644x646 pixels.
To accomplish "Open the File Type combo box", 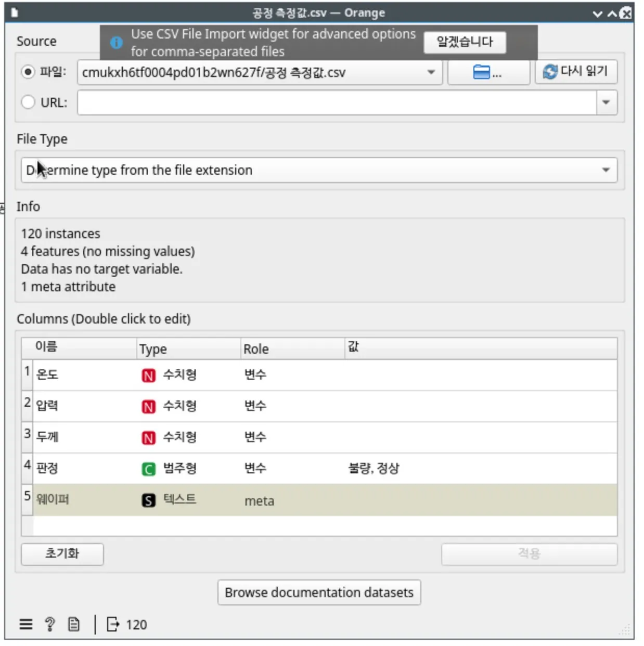I will click(x=319, y=170).
